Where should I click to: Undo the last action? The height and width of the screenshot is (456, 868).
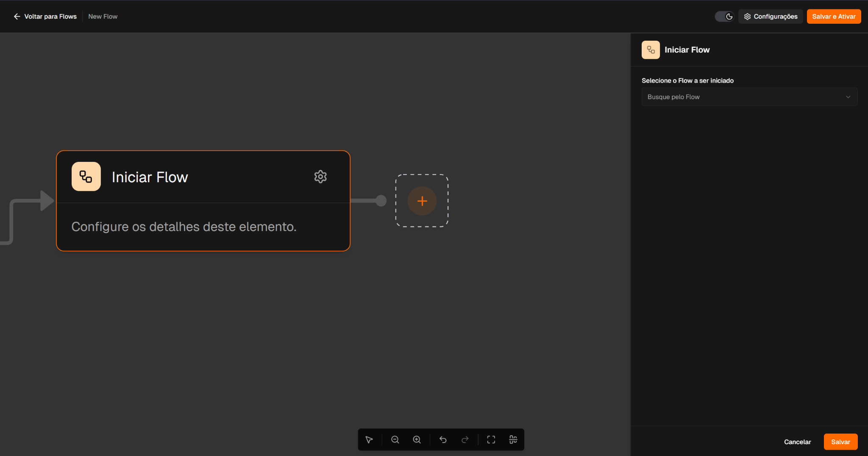click(x=443, y=439)
